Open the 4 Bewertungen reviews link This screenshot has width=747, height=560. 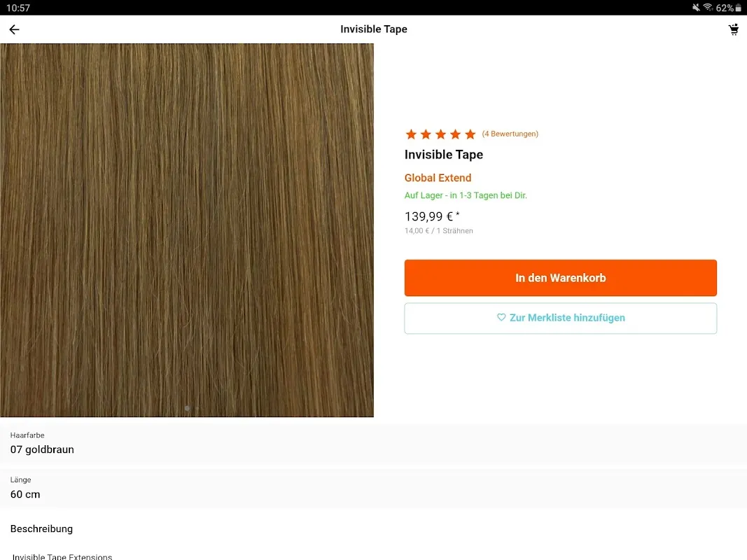pyautogui.click(x=510, y=134)
